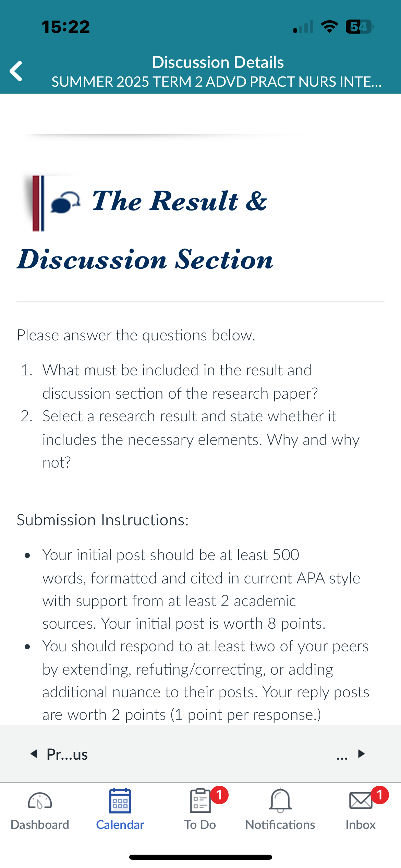401x868 pixels.
Task: Go to the previous item arrow
Action: [34, 754]
